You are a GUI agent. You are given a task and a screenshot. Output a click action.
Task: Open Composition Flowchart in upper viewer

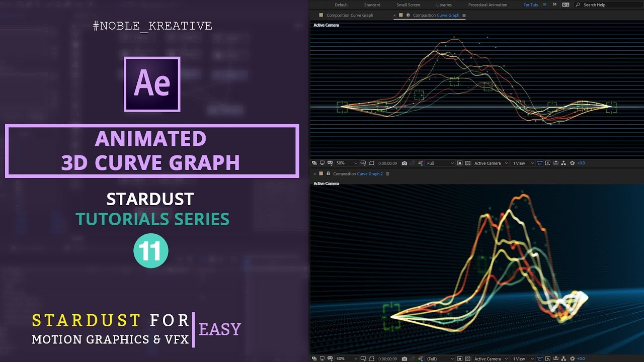(563, 163)
